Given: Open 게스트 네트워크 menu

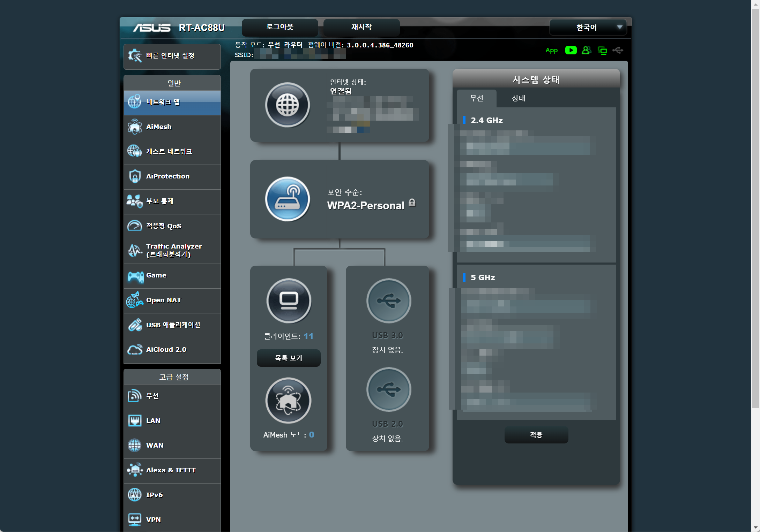Looking at the screenshot, I should 172,152.
